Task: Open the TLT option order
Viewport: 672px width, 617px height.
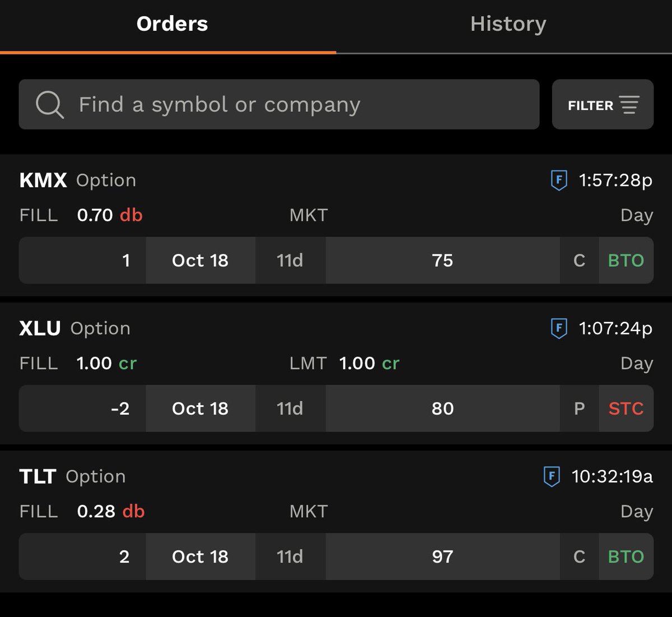Action: tap(336, 521)
